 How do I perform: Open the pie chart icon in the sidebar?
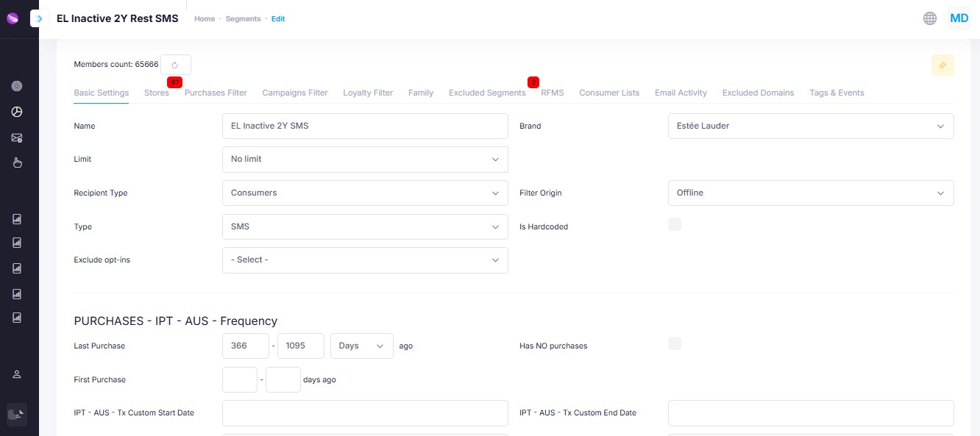click(17, 112)
